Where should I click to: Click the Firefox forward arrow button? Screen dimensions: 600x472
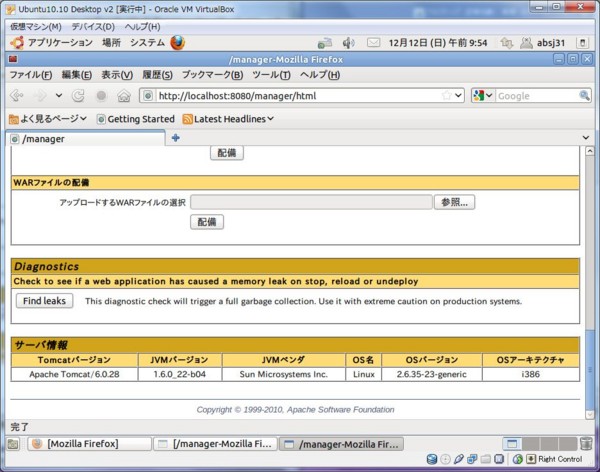tap(40, 95)
